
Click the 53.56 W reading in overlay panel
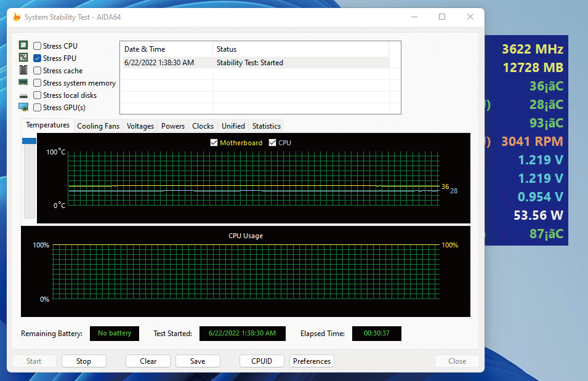pos(539,215)
